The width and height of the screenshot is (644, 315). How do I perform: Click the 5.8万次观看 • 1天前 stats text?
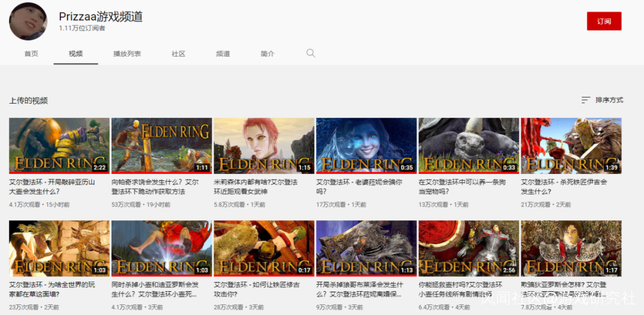coord(240,204)
